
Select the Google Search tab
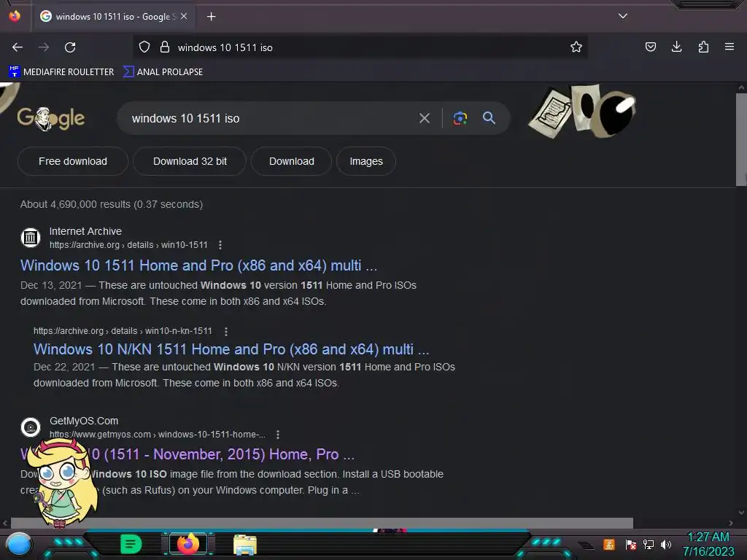pos(112,17)
